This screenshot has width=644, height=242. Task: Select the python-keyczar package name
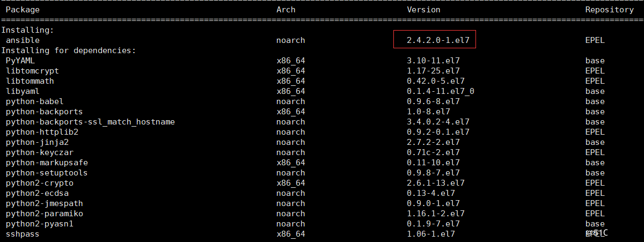[x=40, y=152]
